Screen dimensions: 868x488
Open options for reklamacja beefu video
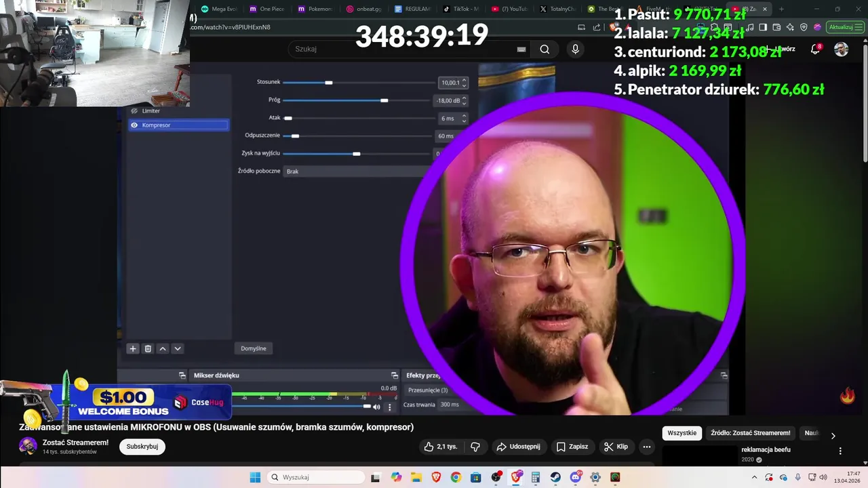840,451
